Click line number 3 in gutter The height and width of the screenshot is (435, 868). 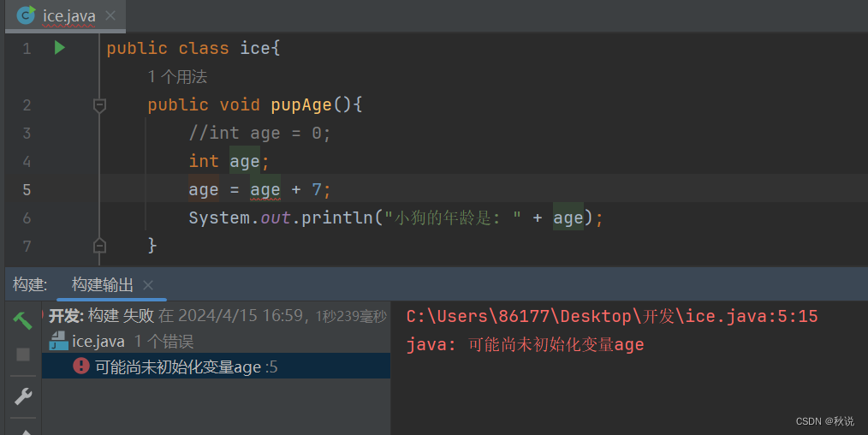(x=27, y=134)
